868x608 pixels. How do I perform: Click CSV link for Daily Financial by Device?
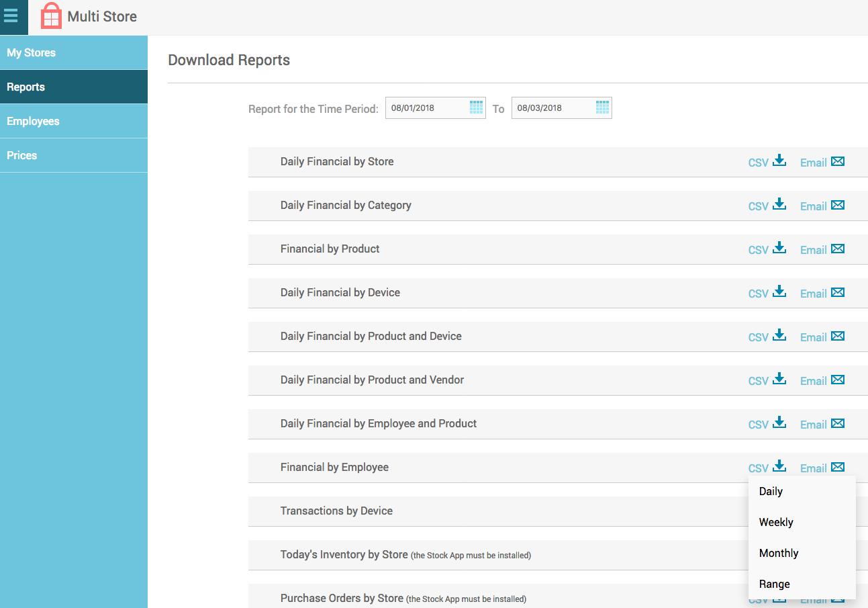[759, 294]
